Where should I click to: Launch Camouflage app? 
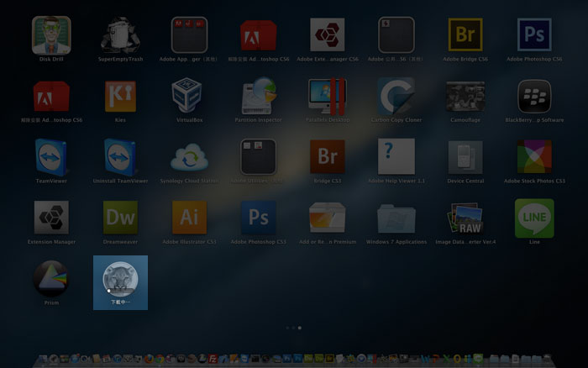465,97
